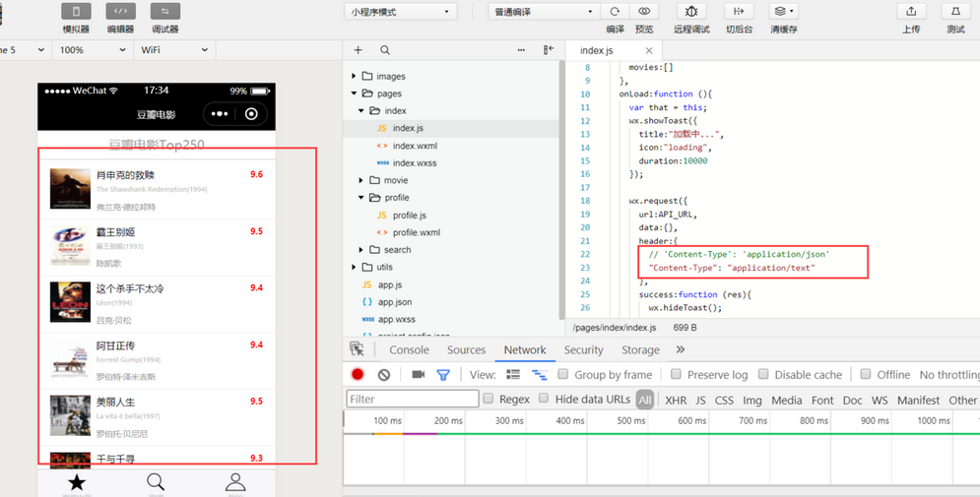Enable Offline checkbox

(x=866, y=374)
